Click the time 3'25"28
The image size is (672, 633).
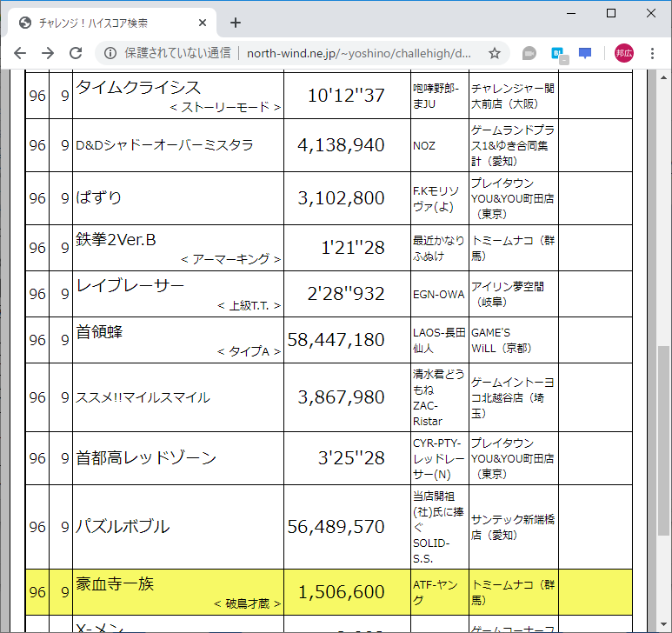(351, 458)
